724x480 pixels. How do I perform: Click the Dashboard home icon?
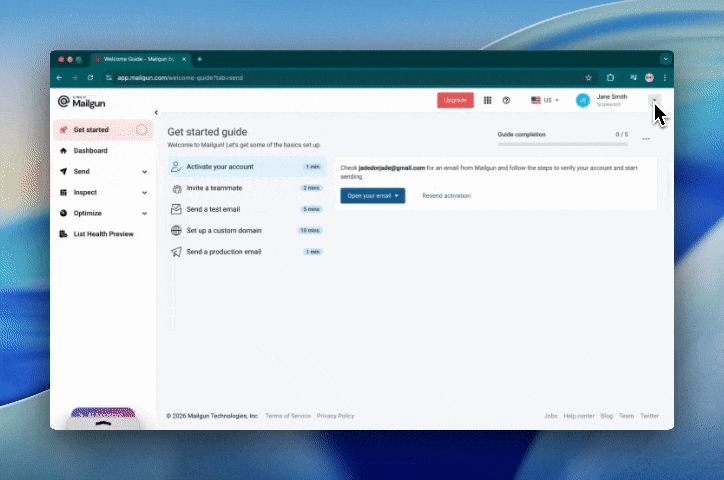[64, 150]
